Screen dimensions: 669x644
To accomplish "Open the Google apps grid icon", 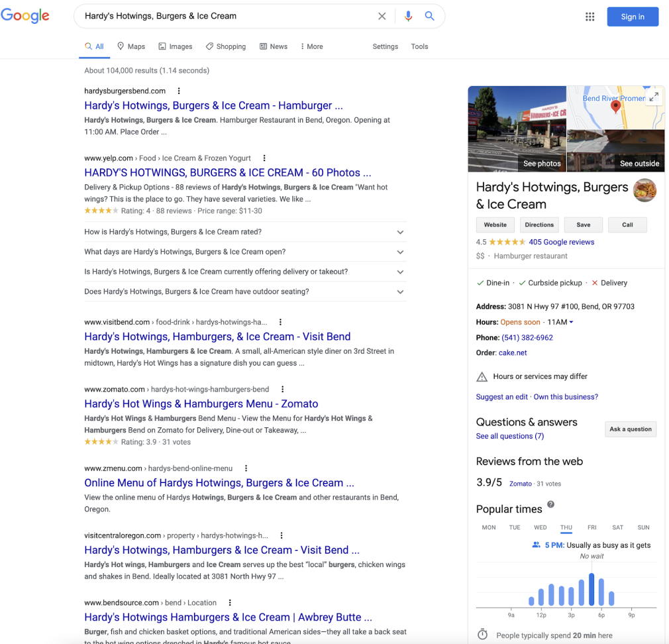I will (590, 17).
